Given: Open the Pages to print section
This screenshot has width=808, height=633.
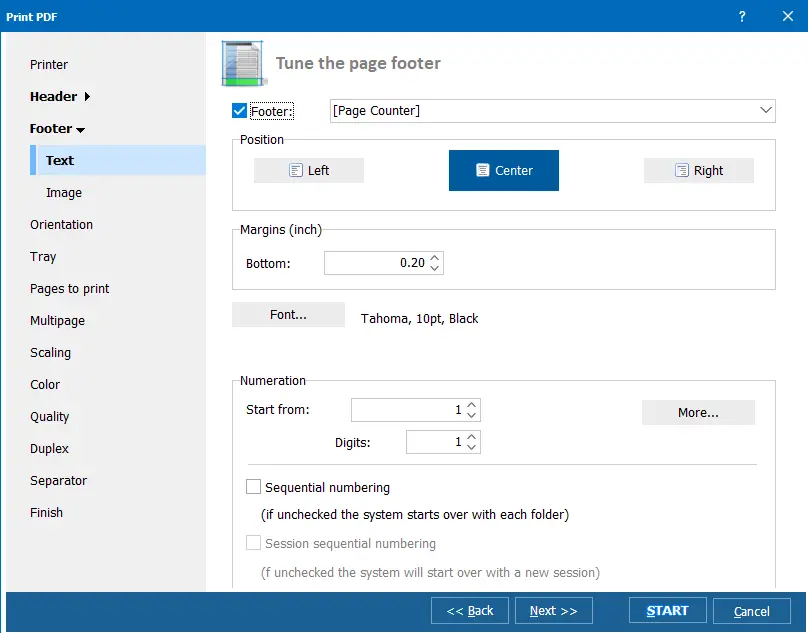Looking at the screenshot, I should (68, 288).
